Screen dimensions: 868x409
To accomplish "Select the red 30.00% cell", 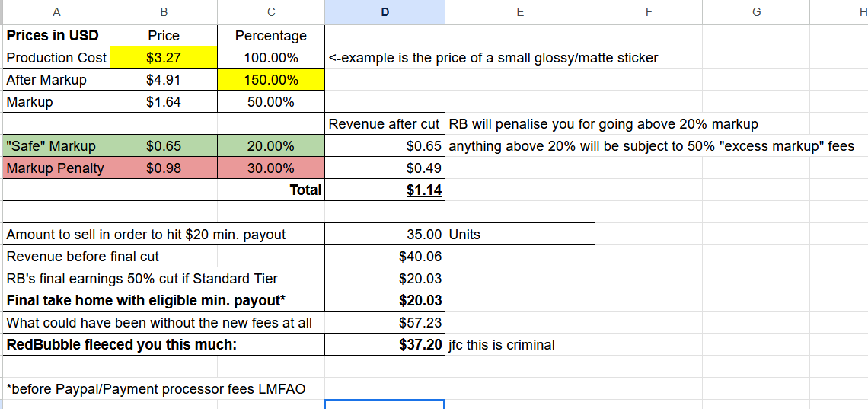I will [271, 168].
